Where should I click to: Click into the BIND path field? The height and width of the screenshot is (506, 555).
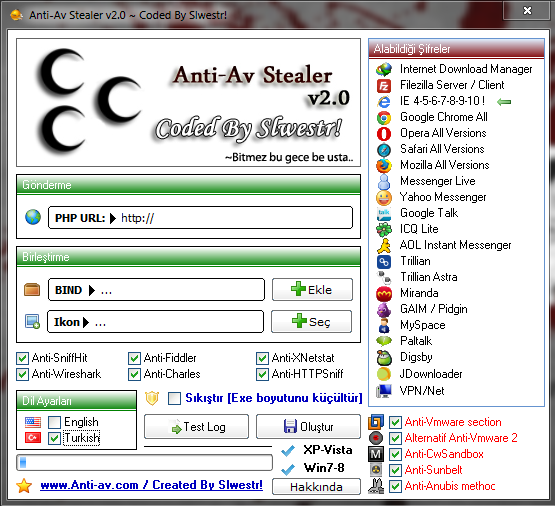(156, 289)
